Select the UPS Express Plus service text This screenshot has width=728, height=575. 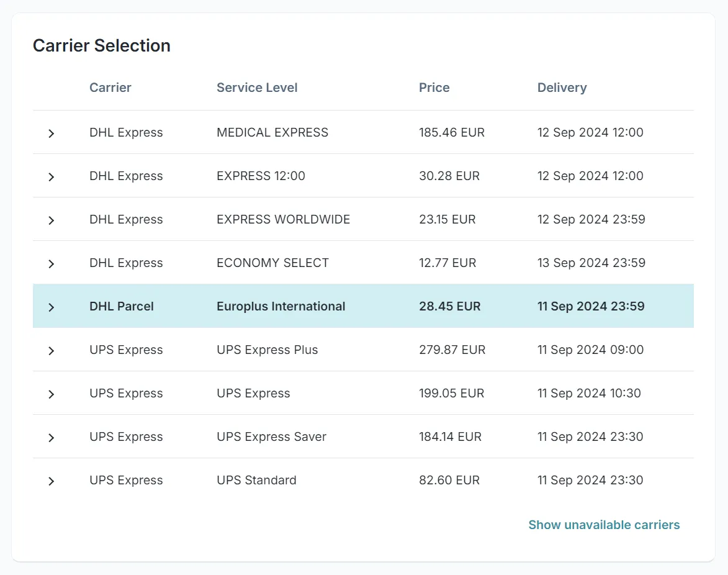point(267,350)
